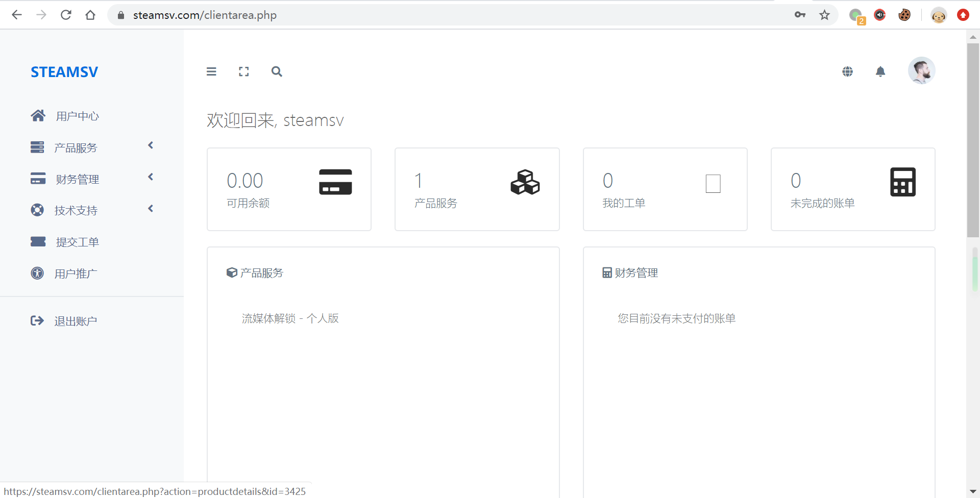Click the STEAMSV logo
Image resolution: width=980 pixels, height=498 pixels.
point(64,72)
